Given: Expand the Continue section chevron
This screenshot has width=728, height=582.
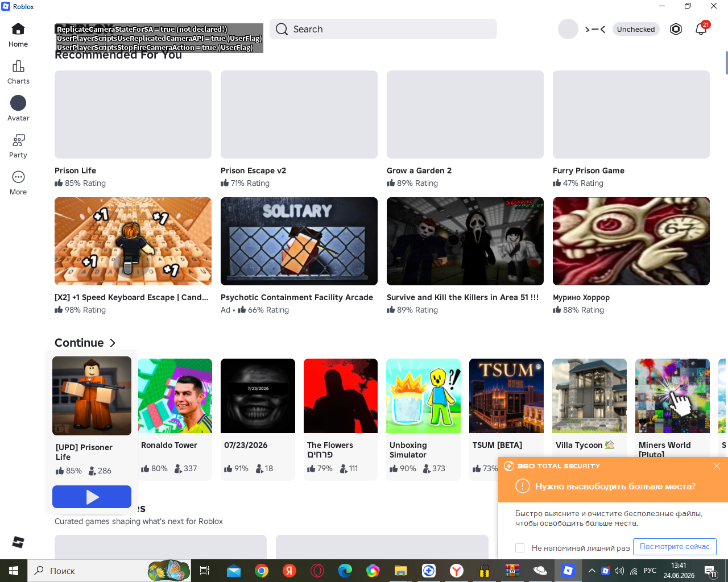Looking at the screenshot, I should (x=113, y=343).
